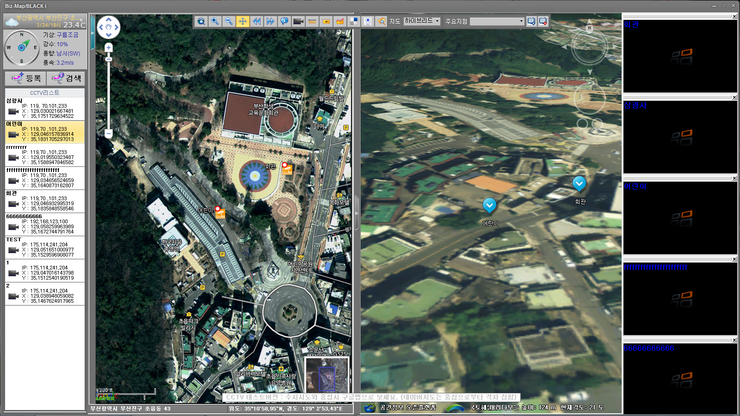
Task: Expand the 주요지점 location dropdown
Action: (524, 21)
